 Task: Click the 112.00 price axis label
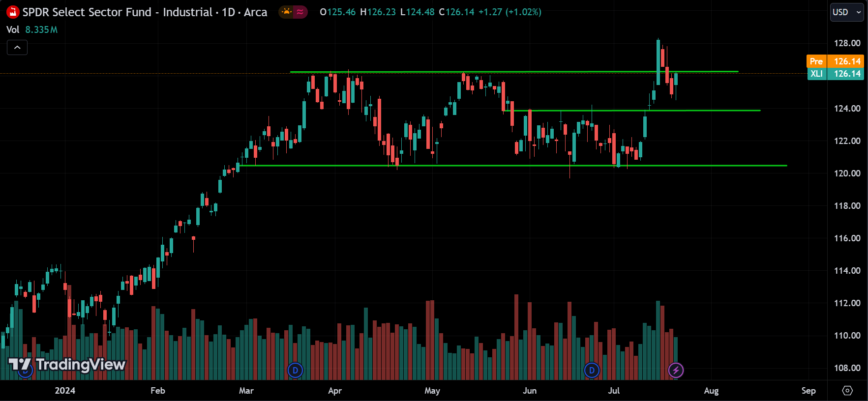[x=847, y=303]
